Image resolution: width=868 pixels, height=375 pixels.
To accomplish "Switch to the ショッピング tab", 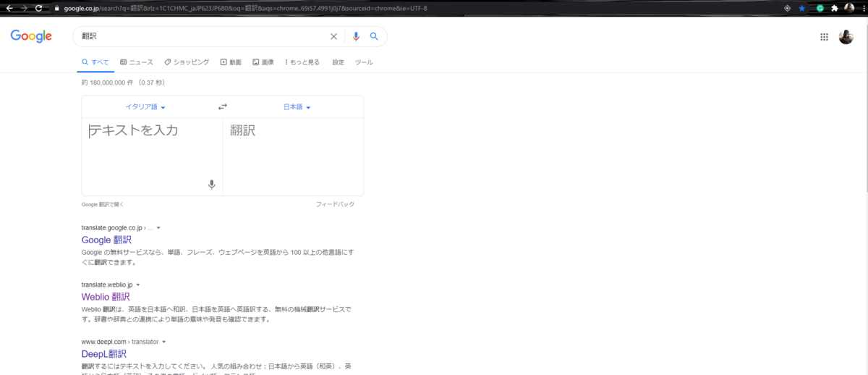I will 187,62.
